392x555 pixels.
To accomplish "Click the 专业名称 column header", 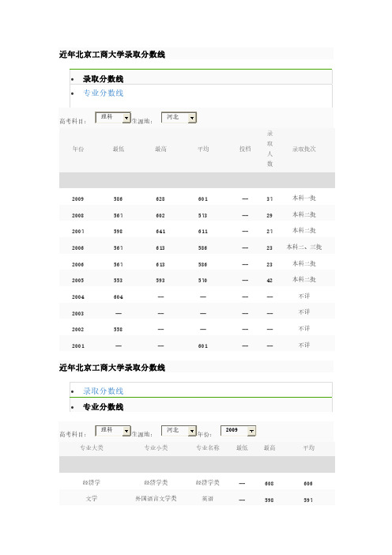I will point(208,447).
